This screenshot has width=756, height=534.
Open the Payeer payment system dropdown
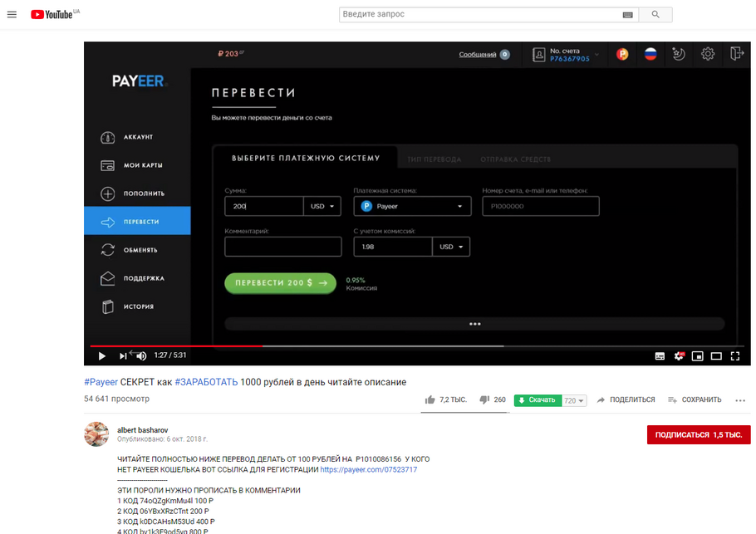[x=412, y=206]
